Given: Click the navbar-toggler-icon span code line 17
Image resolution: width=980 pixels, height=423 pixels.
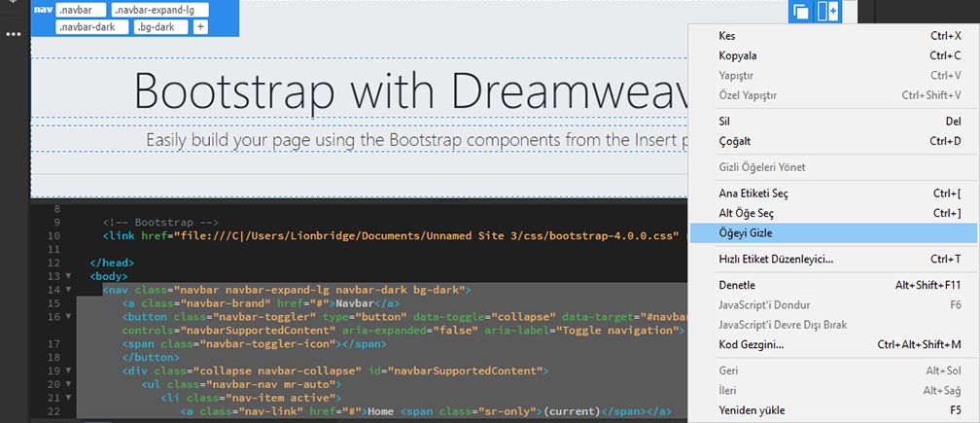Looking at the screenshot, I should [255, 344].
